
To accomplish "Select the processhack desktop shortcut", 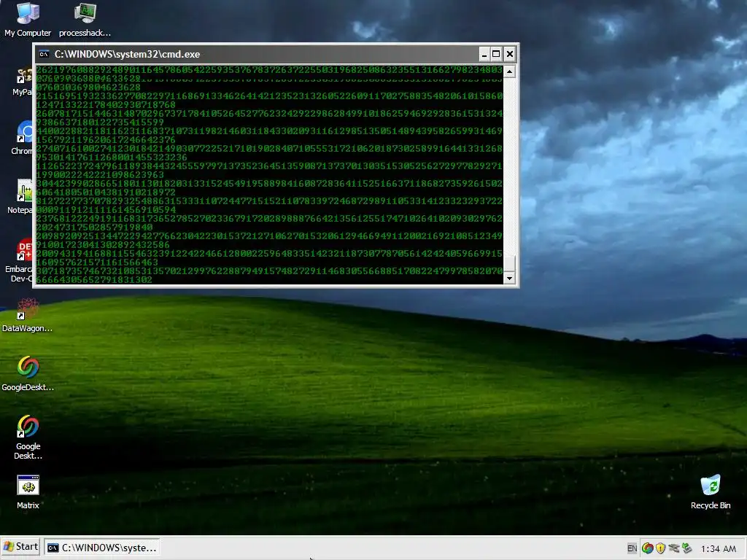I will click(x=85, y=19).
